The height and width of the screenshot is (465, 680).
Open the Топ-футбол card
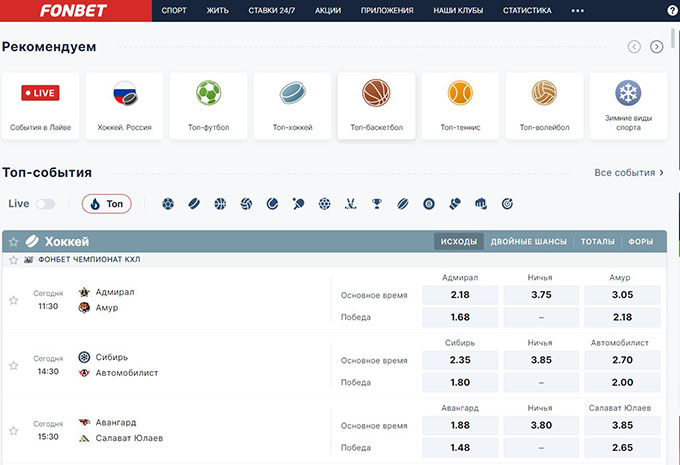coord(209,106)
